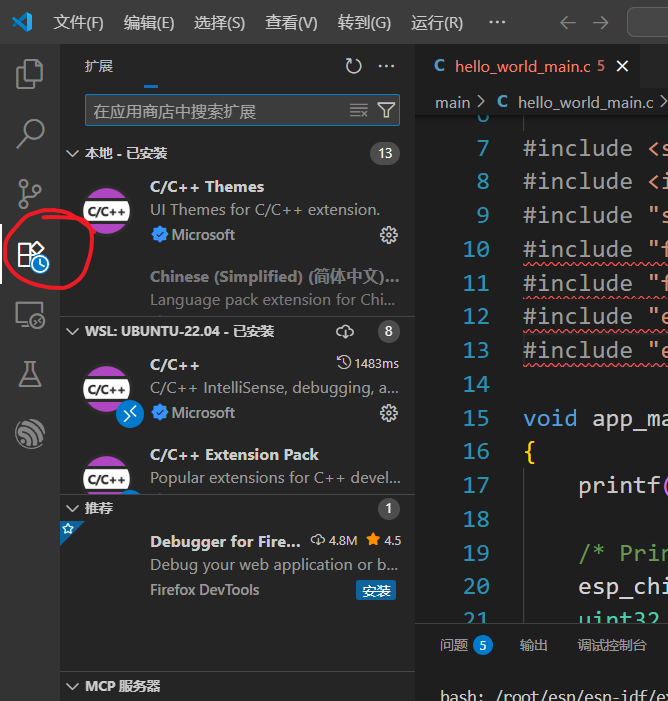
Task: Click the command center search box
Action: [647, 22]
